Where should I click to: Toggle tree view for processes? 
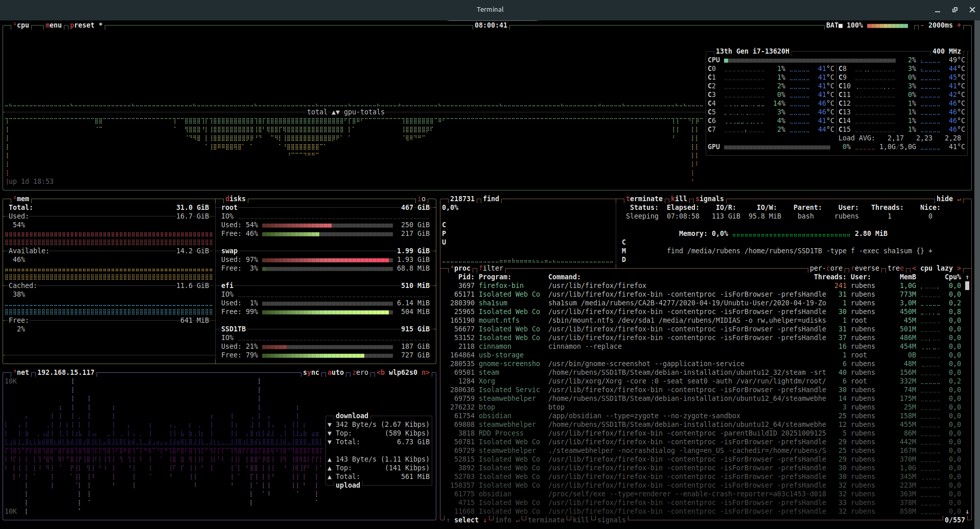pyautogui.click(x=895, y=269)
